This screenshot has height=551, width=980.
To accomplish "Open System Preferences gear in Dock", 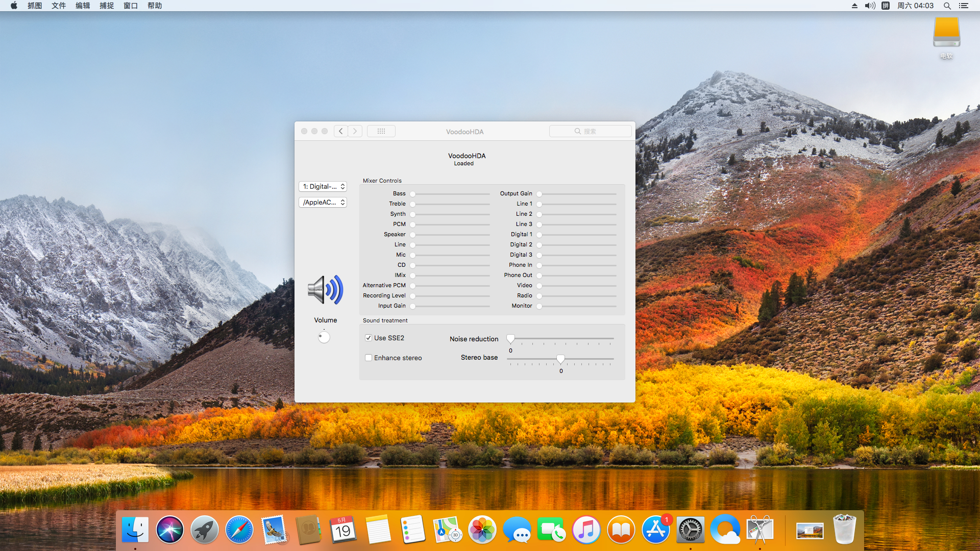I will (691, 530).
